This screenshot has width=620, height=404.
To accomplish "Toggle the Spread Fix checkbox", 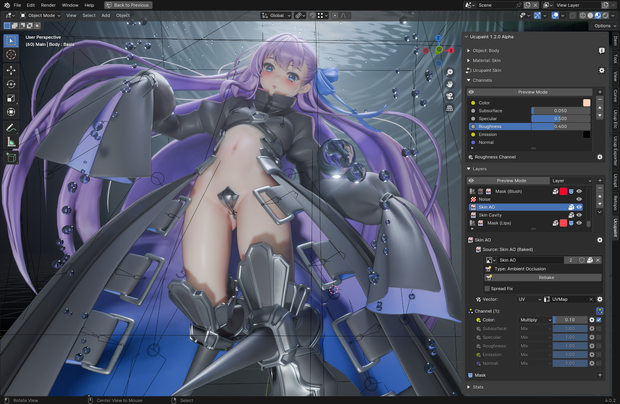I will click(487, 289).
